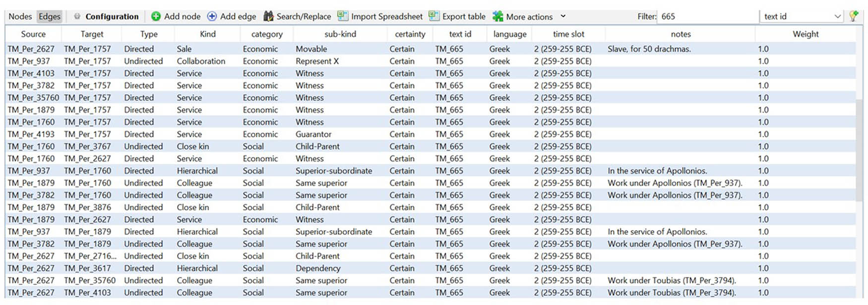Sort by the Weight column header
868x305 pixels.
pos(806,34)
